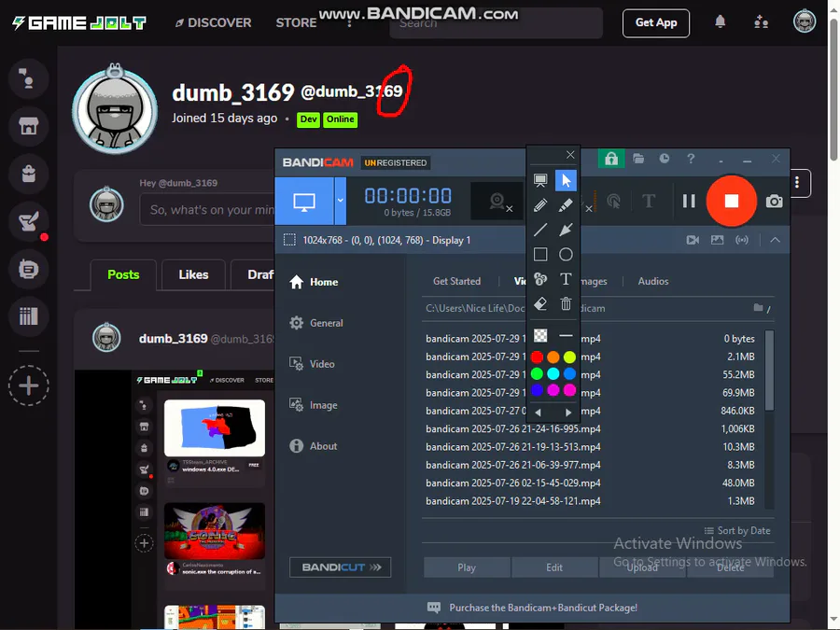The image size is (840, 630).
Task: Open Video settings in Bandicam sidebar
Action: click(312, 364)
